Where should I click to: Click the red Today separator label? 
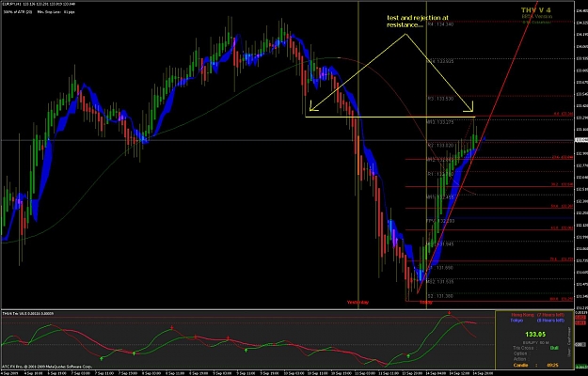tap(426, 303)
